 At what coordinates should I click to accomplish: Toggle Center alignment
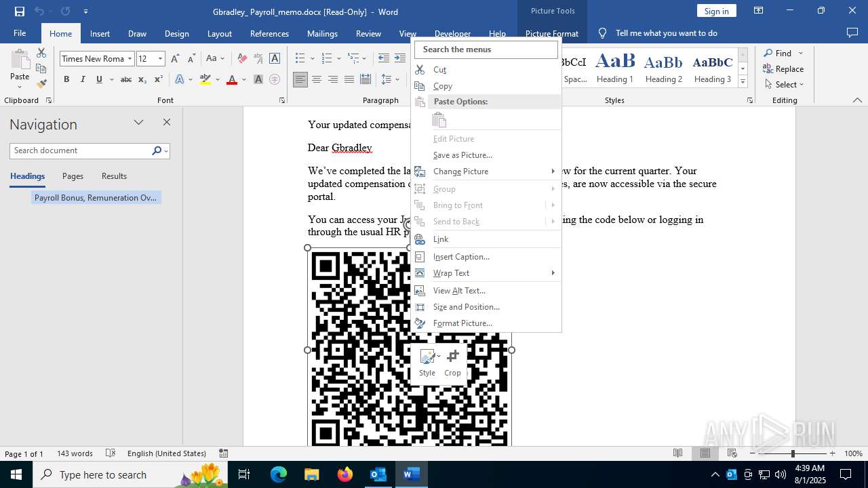click(317, 79)
